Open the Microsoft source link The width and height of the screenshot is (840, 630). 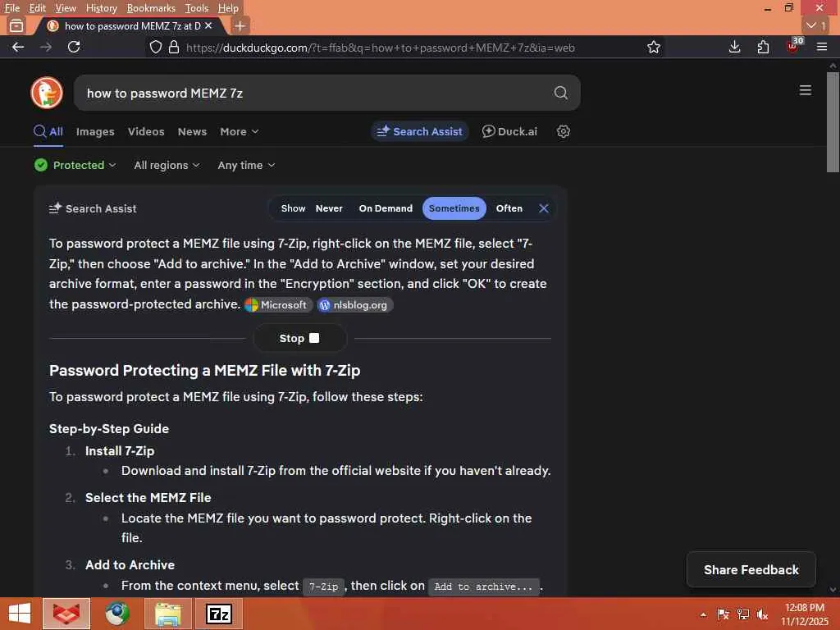coord(277,305)
